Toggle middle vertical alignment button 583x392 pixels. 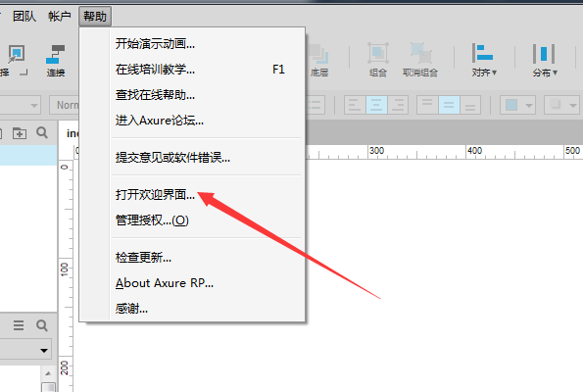point(449,105)
